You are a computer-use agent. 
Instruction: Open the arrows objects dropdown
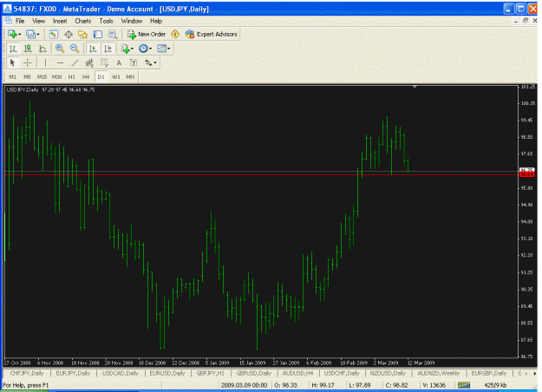pos(150,63)
